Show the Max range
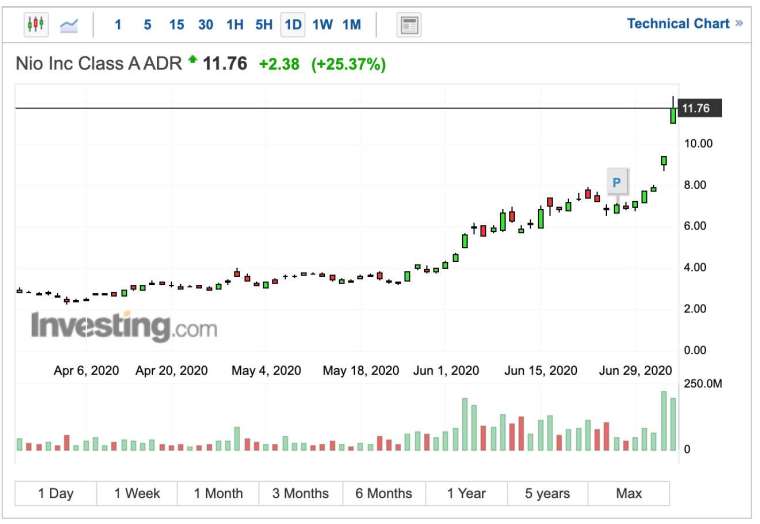 tap(629, 493)
